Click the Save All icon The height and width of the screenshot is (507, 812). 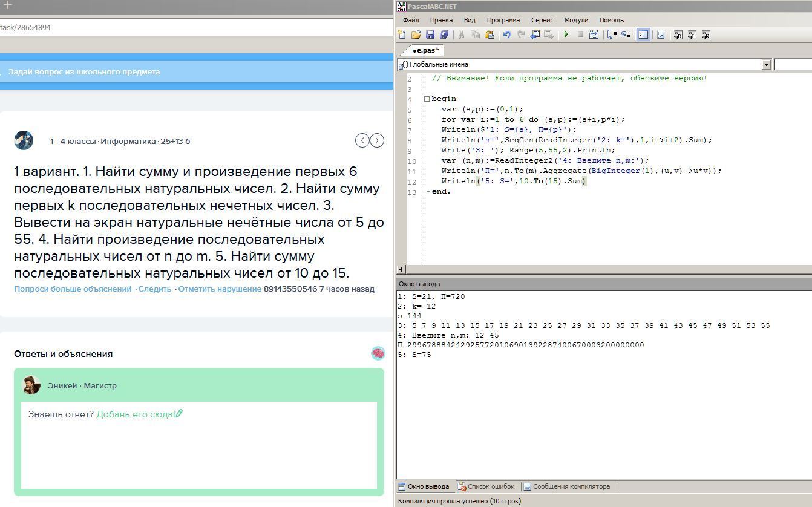(x=444, y=35)
